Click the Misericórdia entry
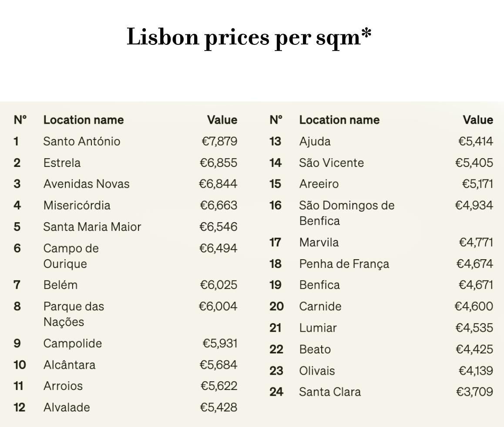Image resolution: width=504 pixels, height=427 pixels. (77, 205)
